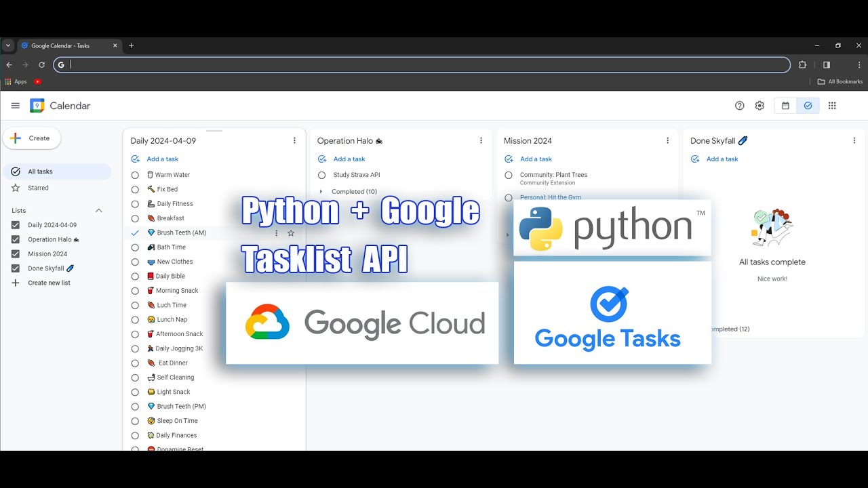This screenshot has height=488, width=868.
Task: Star the Brush Teeth (AM) task
Action: point(291,233)
